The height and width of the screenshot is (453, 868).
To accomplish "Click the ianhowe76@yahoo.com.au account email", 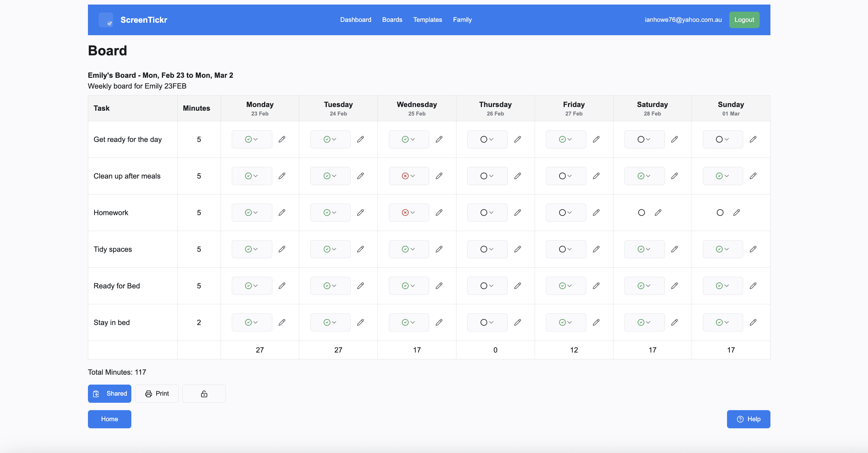I will tap(683, 20).
